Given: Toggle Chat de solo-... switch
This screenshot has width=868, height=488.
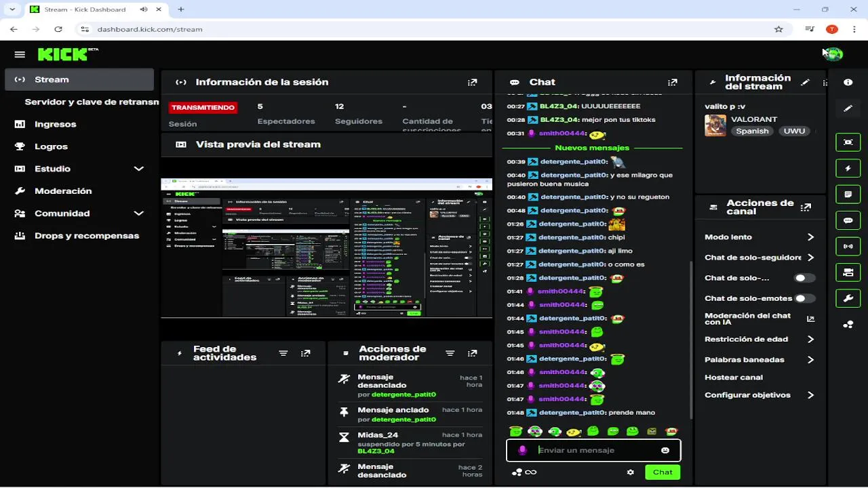Looking at the screenshot, I should 805,278.
